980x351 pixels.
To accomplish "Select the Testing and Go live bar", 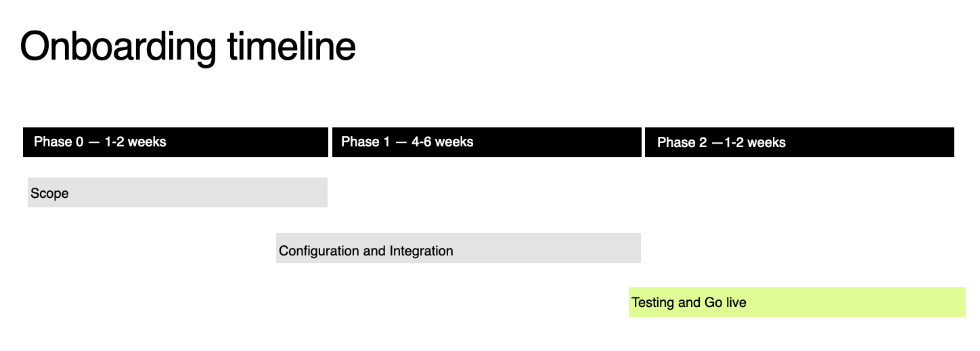I will coord(797,302).
